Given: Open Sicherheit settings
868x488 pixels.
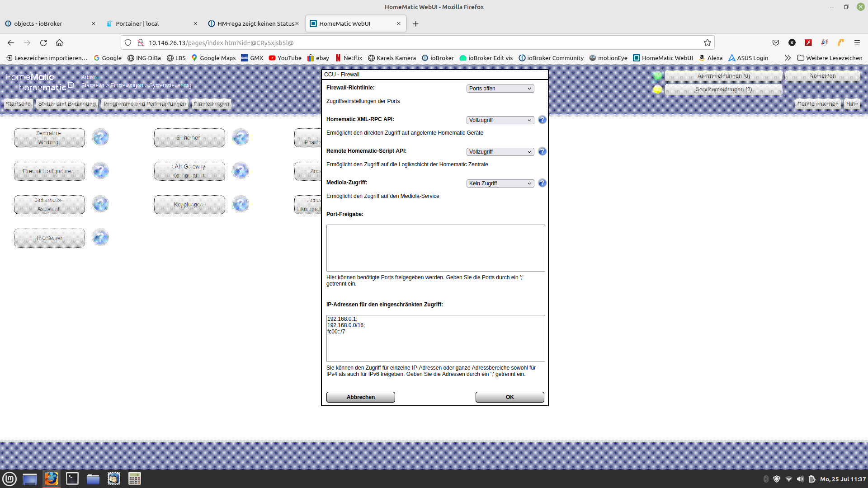Looking at the screenshot, I should click(x=189, y=138).
